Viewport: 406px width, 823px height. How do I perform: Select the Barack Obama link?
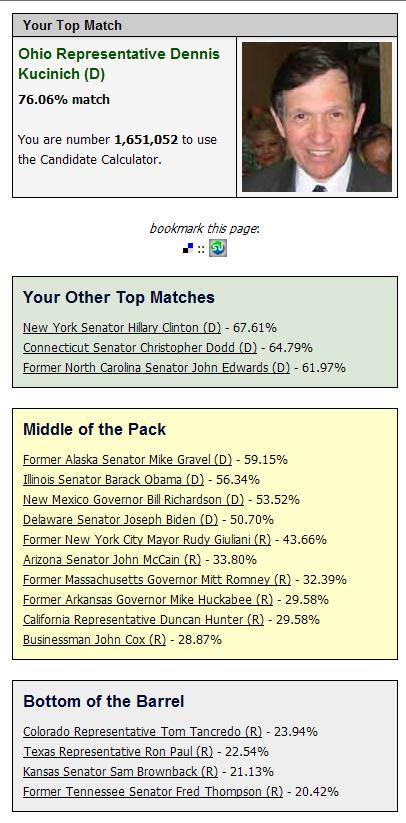[x=113, y=480]
